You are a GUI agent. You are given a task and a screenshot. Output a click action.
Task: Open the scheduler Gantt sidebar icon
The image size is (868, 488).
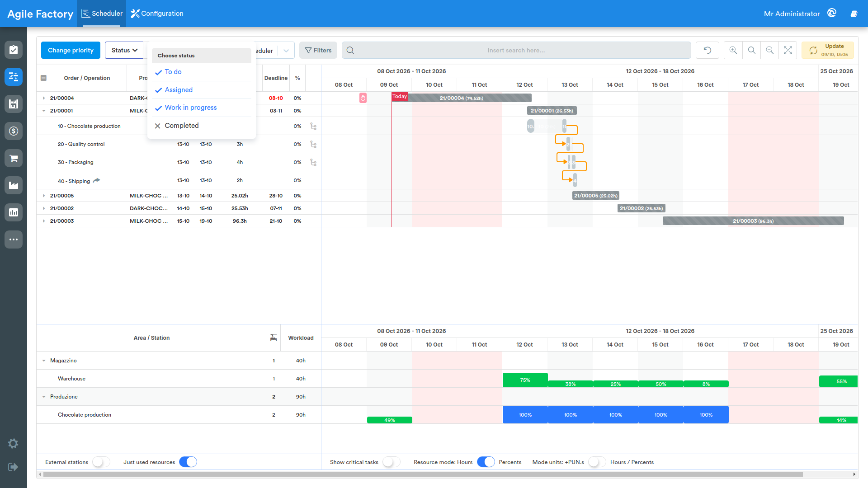[x=14, y=77]
